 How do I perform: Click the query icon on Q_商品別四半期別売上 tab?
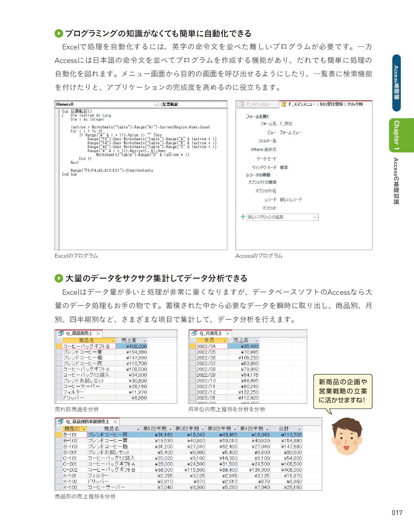tap(61, 422)
